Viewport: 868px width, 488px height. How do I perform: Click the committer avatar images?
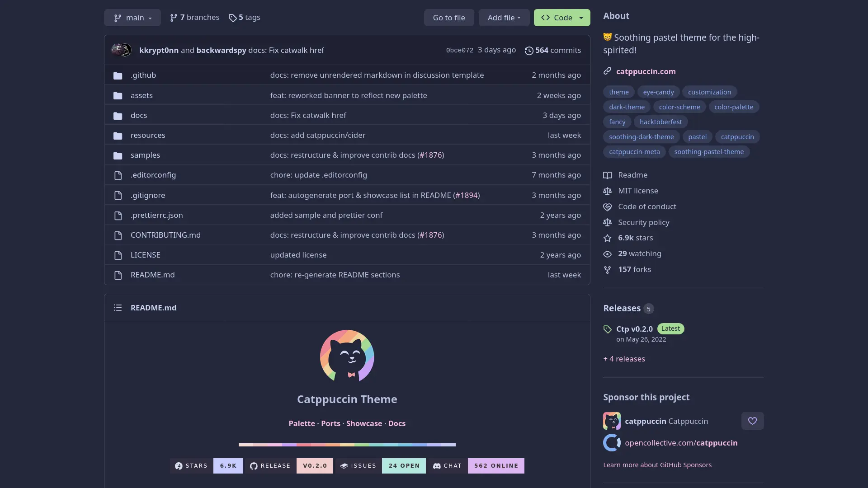pyautogui.click(x=121, y=50)
